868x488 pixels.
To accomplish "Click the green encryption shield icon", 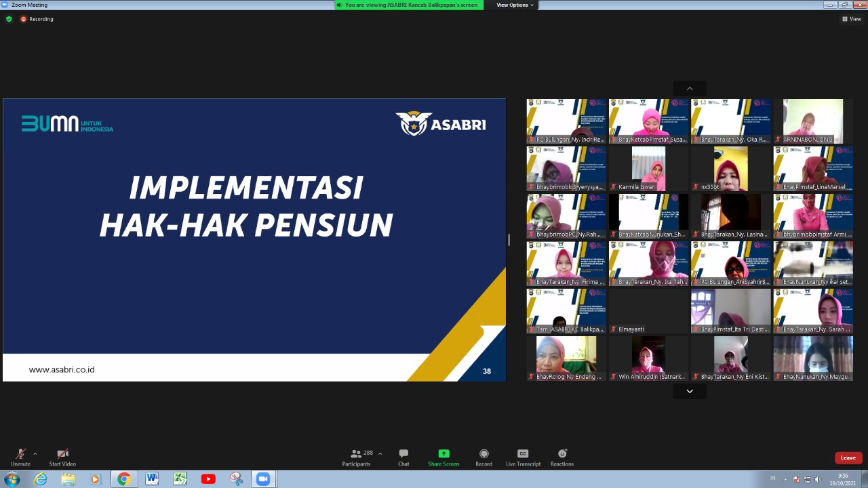I will pos(9,19).
